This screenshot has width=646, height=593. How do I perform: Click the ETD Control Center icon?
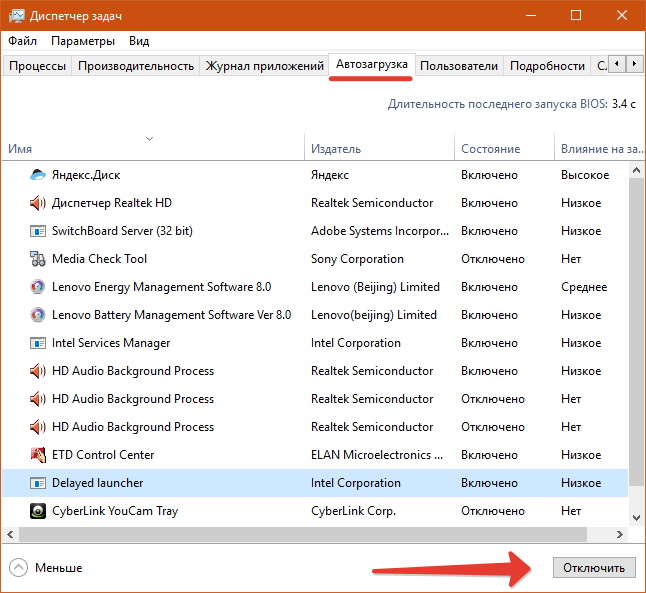point(38,455)
